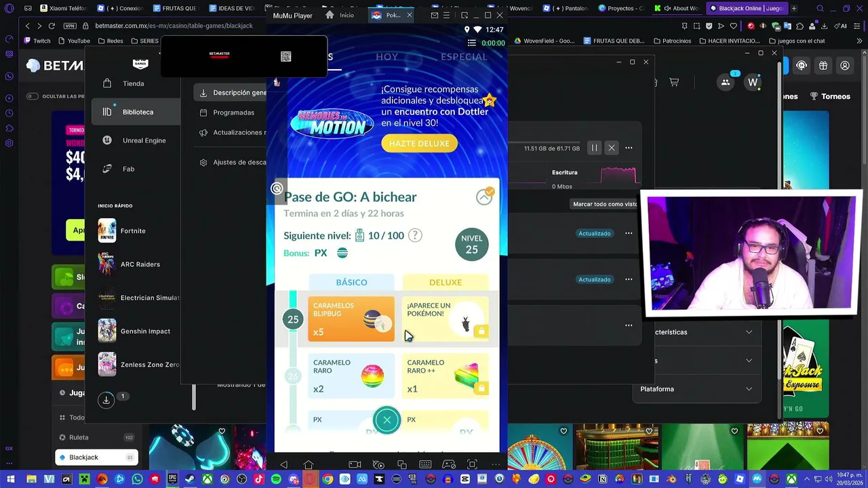Pause the Epic download in progress
The width and height of the screenshot is (868, 488).
click(x=594, y=148)
